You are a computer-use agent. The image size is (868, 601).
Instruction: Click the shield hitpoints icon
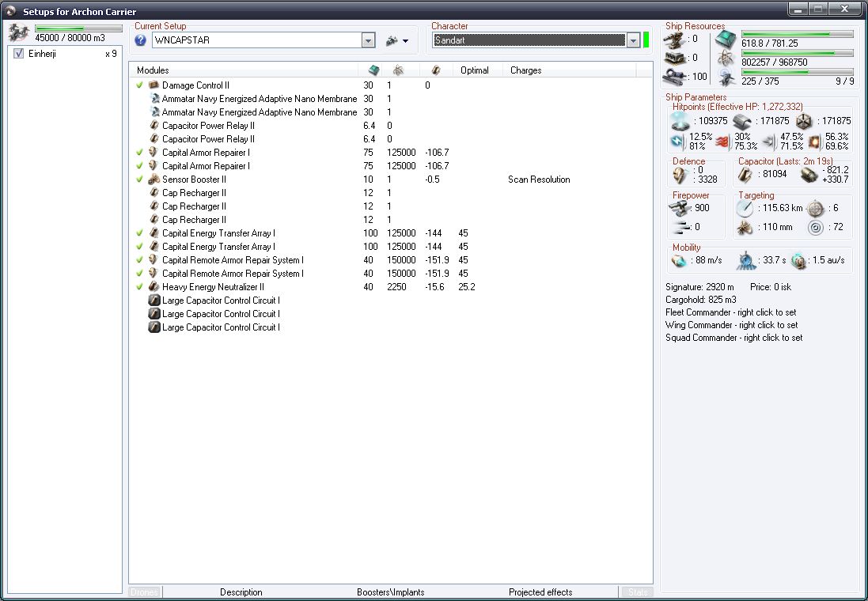679,121
